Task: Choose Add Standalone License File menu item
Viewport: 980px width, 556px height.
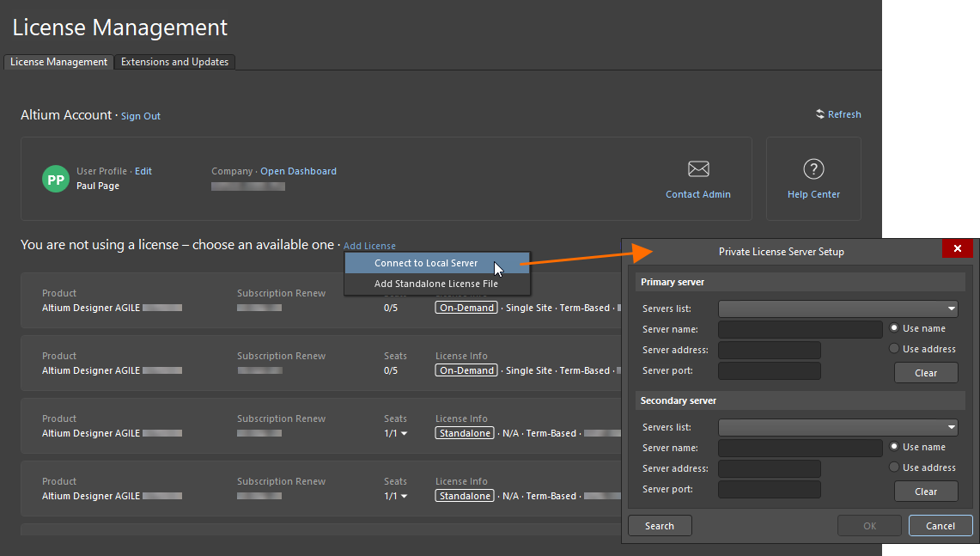Action: 435,284
